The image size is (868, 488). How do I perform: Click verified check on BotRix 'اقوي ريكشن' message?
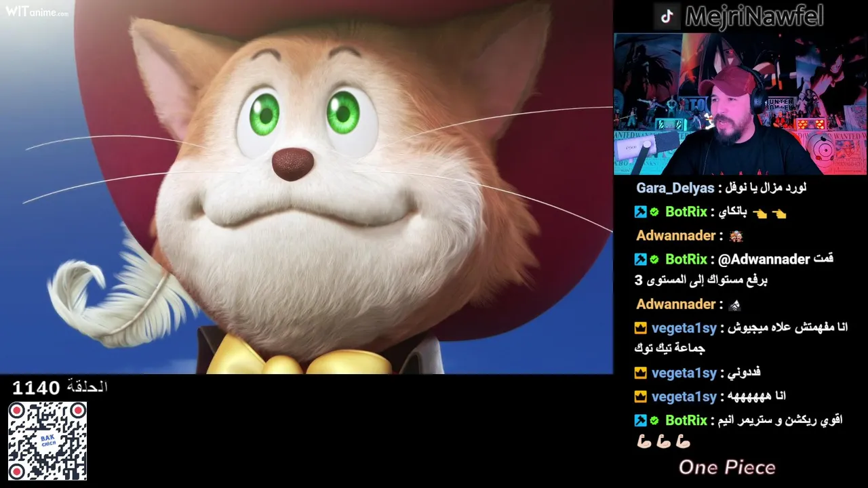[654, 420]
